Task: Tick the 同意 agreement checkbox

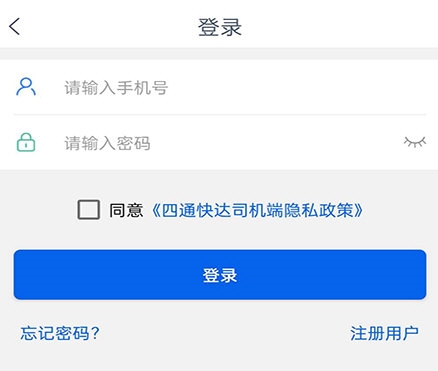Action: click(x=89, y=210)
